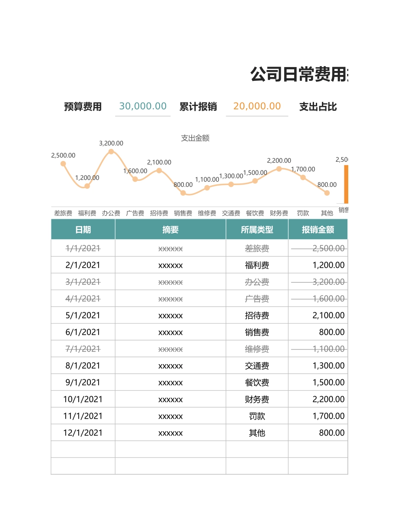Viewport: 411px width, 532px height.
Task: Click the 所属类型 column header
Action: click(x=257, y=230)
